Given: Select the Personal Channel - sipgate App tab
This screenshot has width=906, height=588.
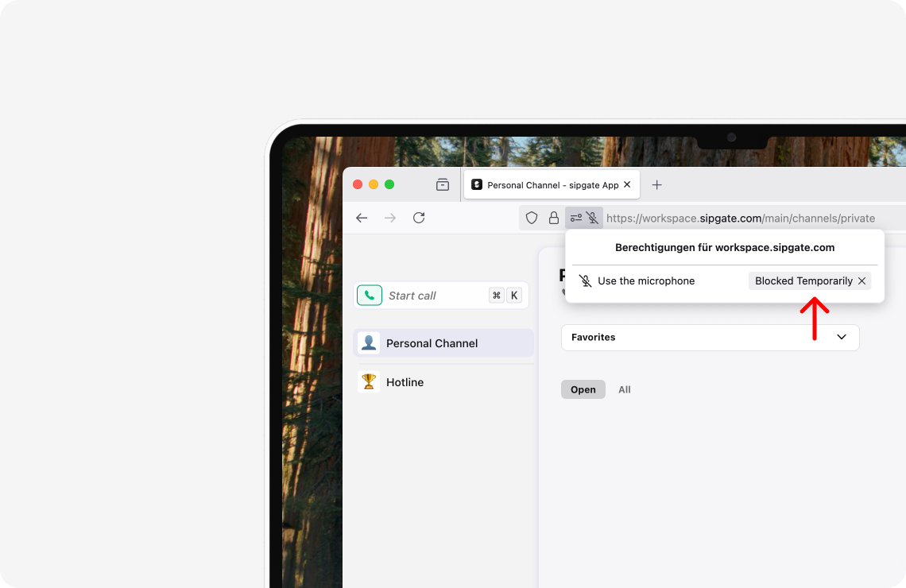Looking at the screenshot, I should click(552, 184).
